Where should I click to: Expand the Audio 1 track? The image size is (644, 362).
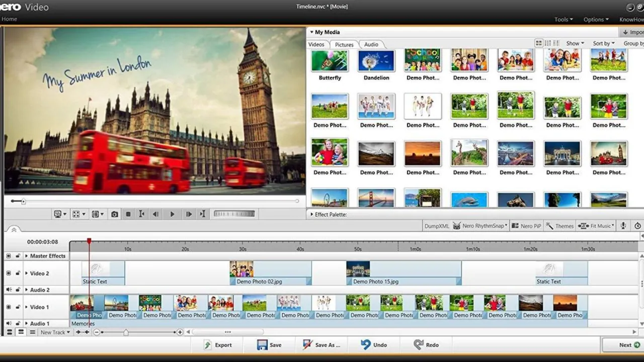[27, 324]
